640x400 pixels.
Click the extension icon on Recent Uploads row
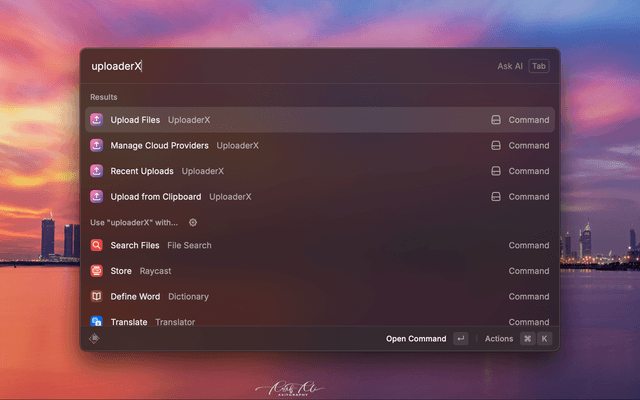(x=495, y=171)
